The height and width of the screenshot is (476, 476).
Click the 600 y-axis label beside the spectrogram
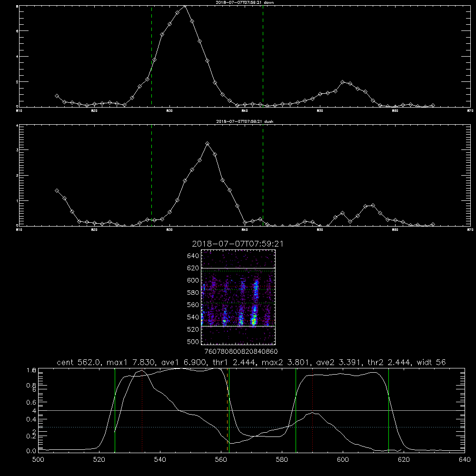coord(193,280)
